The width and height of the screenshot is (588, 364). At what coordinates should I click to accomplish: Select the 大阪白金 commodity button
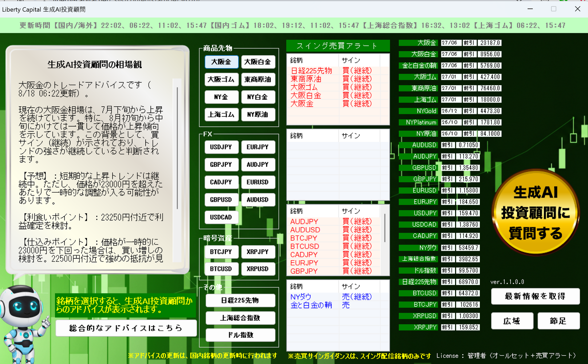coord(258,62)
